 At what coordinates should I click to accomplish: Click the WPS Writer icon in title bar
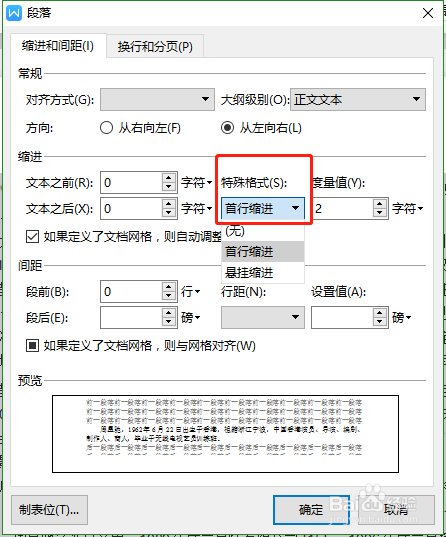[x=14, y=13]
